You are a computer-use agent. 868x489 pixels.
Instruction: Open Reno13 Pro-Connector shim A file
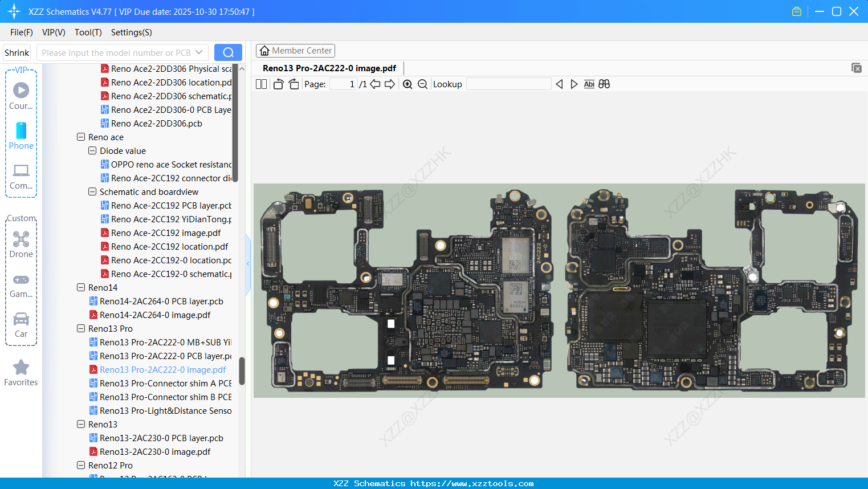pos(165,383)
